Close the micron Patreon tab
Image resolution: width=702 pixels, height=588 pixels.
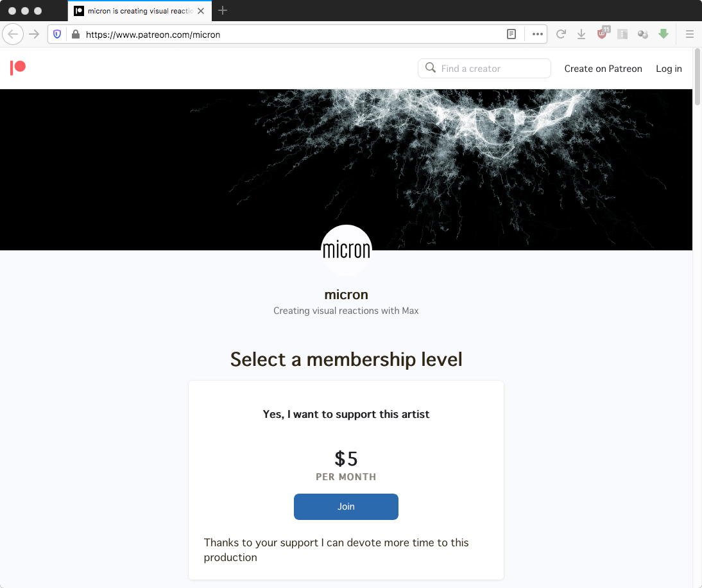pos(201,11)
